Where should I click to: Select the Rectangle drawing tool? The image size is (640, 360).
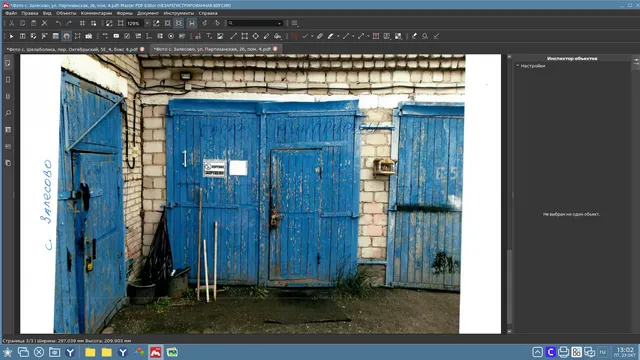[244, 36]
